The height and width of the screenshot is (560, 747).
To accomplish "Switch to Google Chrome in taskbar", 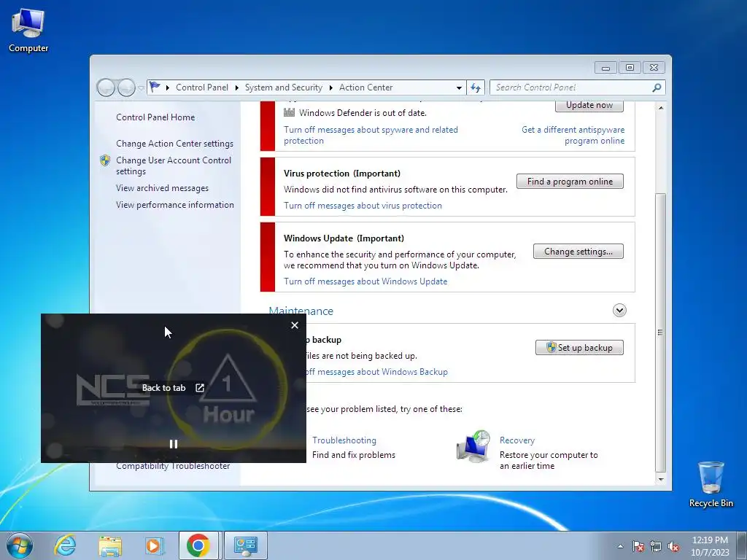I will 198,545.
